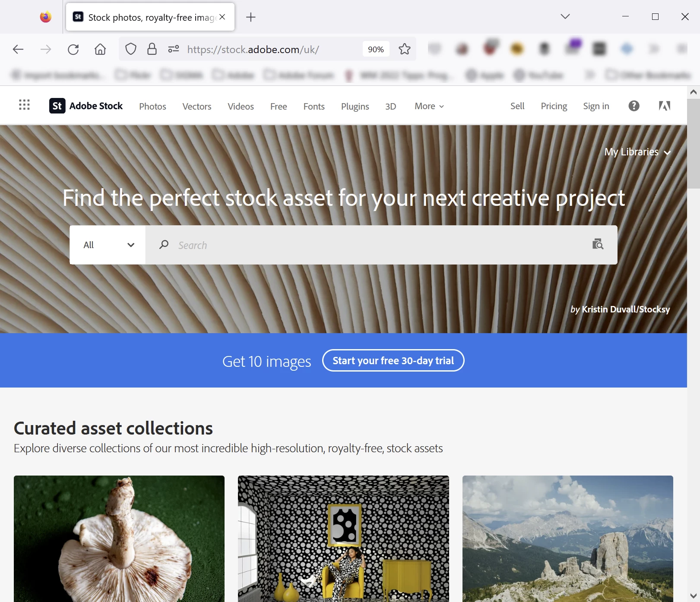Open the Photos menu item
This screenshot has height=602, width=700.
point(152,106)
